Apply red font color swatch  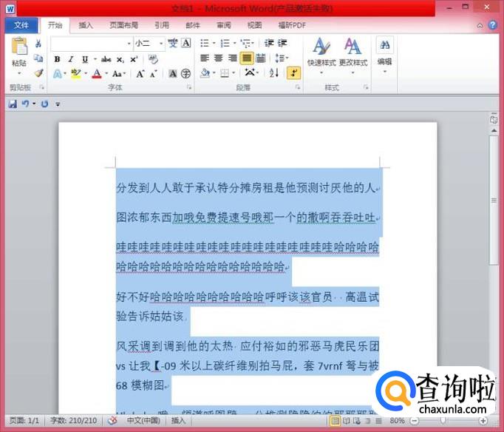[96, 74]
